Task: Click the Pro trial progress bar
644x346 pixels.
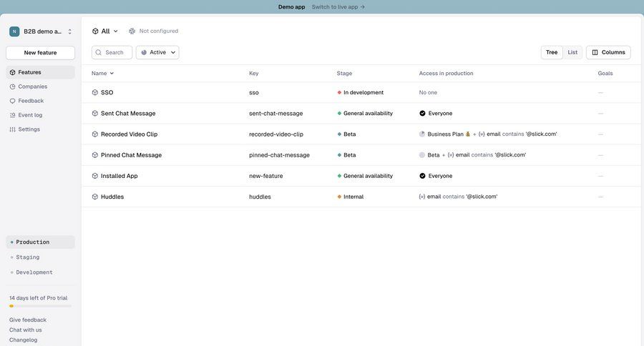Action: coord(40,306)
